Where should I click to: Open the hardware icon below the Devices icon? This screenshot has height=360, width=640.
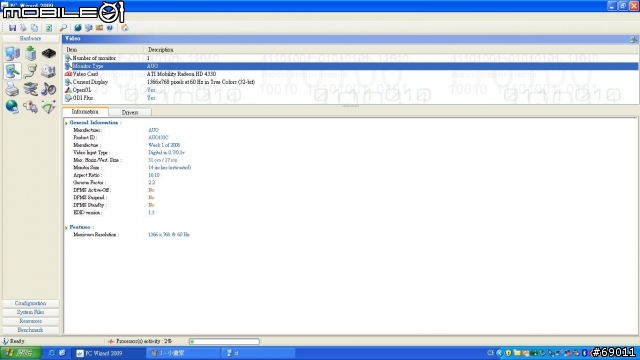tap(31, 107)
